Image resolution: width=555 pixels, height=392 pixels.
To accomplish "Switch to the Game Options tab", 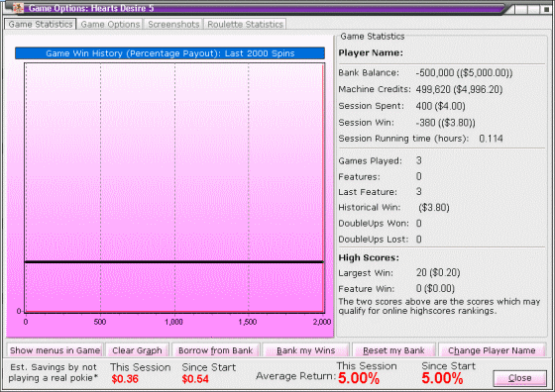I will (x=110, y=24).
